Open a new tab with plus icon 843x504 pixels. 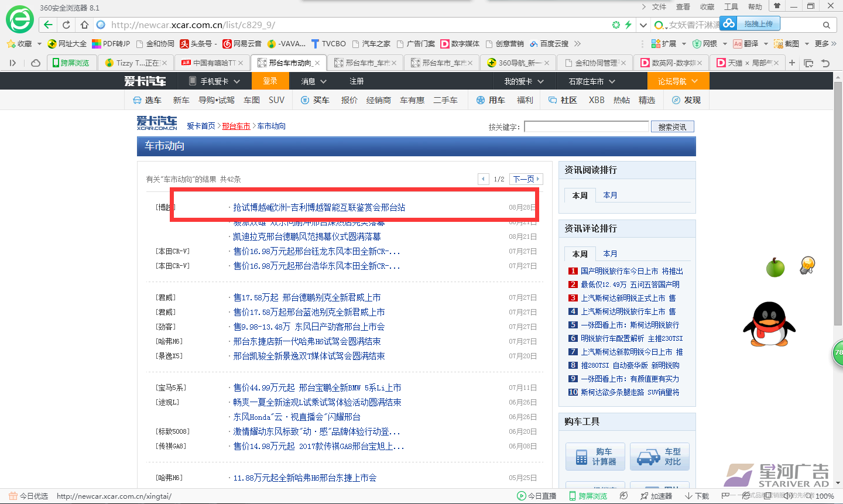(x=792, y=63)
